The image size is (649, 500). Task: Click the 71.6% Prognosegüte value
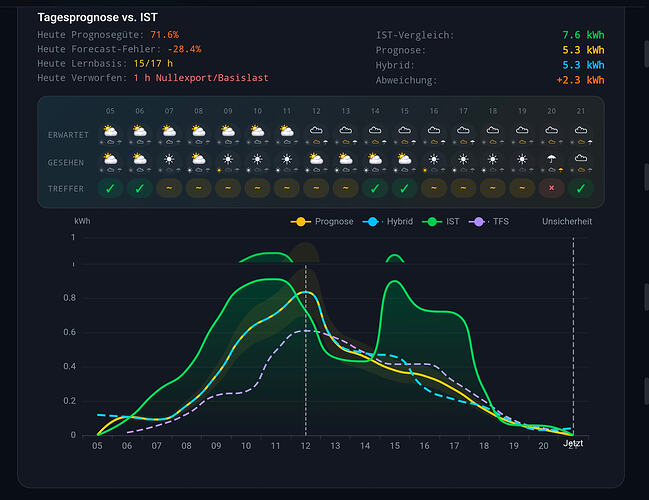coord(164,35)
